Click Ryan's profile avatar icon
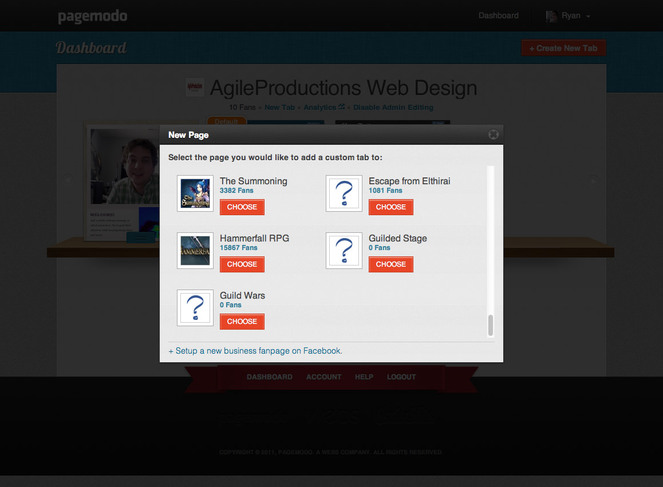Screen dimensions: 663x487 point(551,16)
